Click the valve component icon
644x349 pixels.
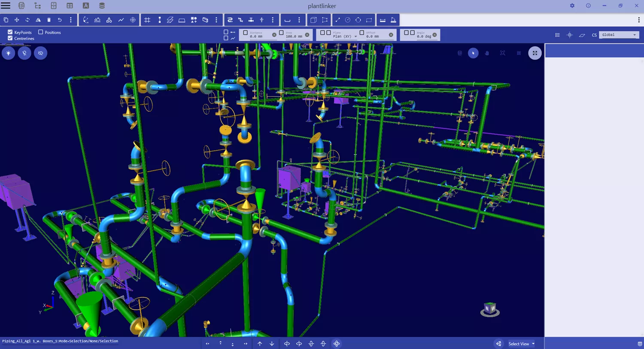click(251, 20)
